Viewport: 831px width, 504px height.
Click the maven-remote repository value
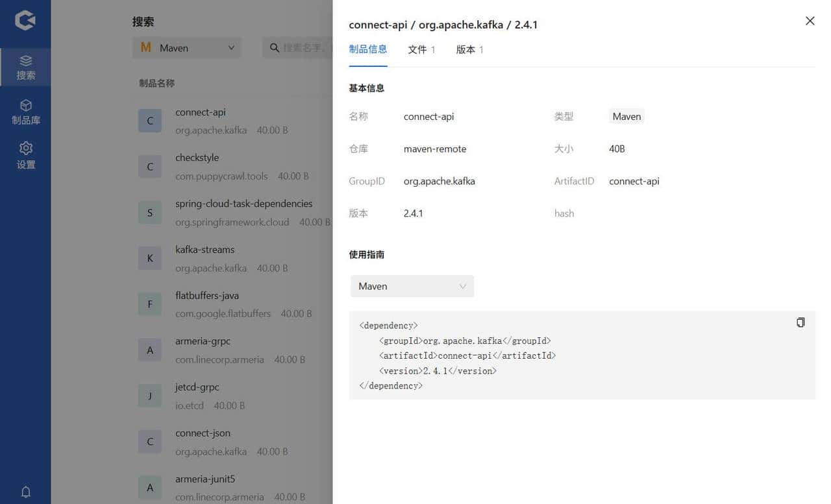(x=435, y=149)
